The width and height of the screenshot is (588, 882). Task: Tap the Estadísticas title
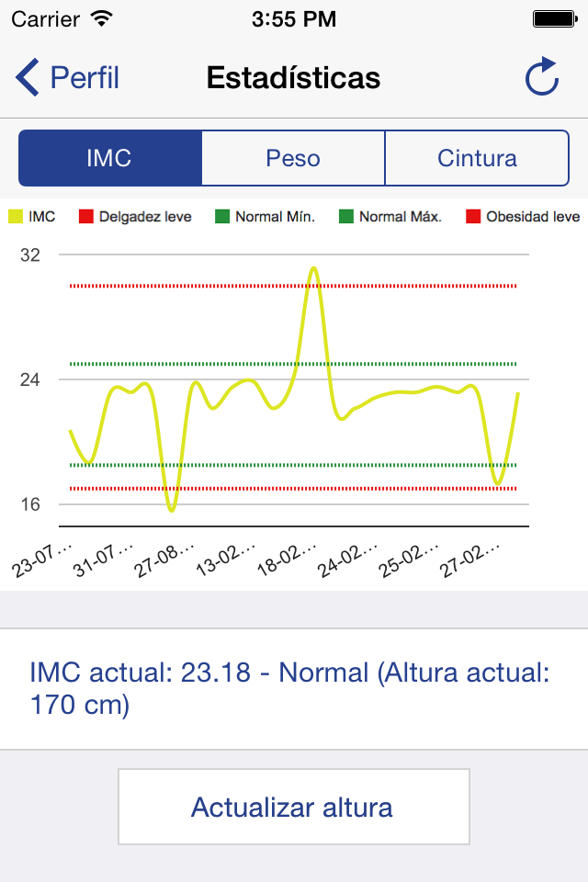(293, 78)
